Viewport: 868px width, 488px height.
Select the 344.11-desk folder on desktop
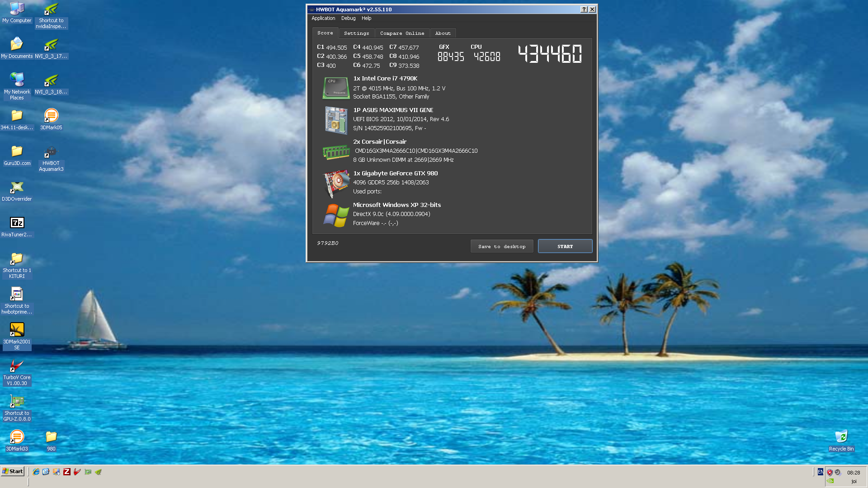[17, 120]
